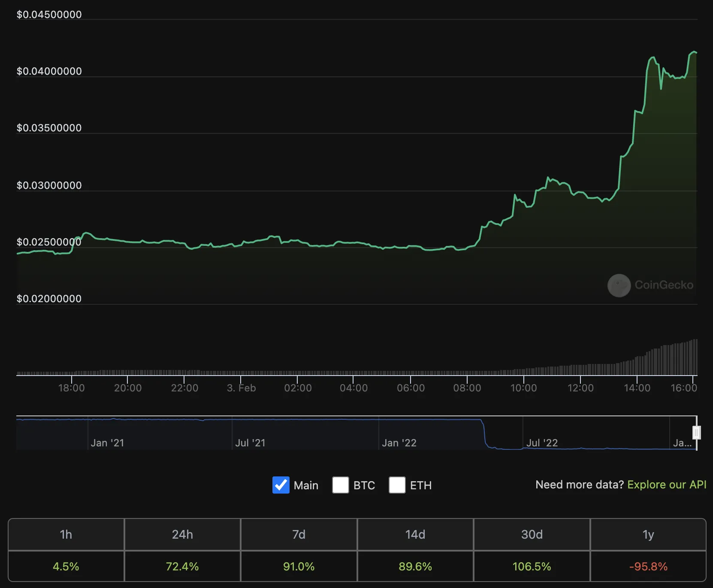Enable the ETH comparison checkbox
Image resolution: width=713 pixels, height=588 pixels.
[x=397, y=485]
